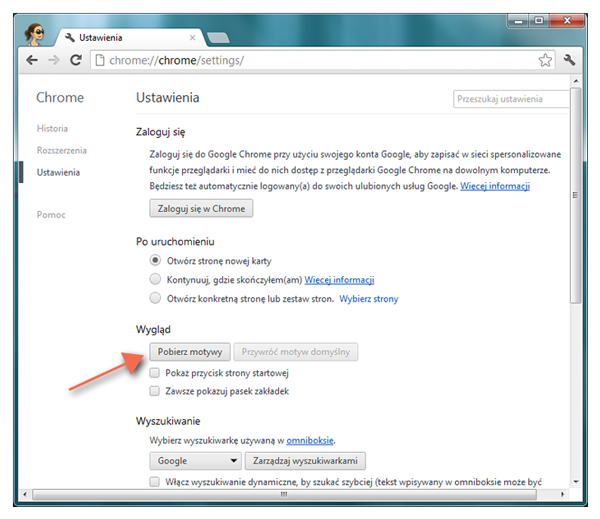Reload the page with refresh icon
This screenshot has width=600, height=519.
pos(76,61)
